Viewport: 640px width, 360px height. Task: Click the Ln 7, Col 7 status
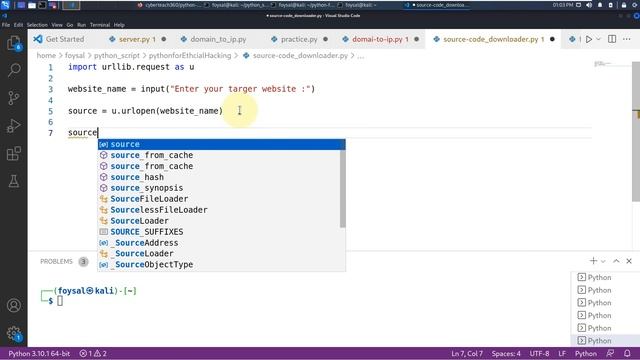point(467,353)
